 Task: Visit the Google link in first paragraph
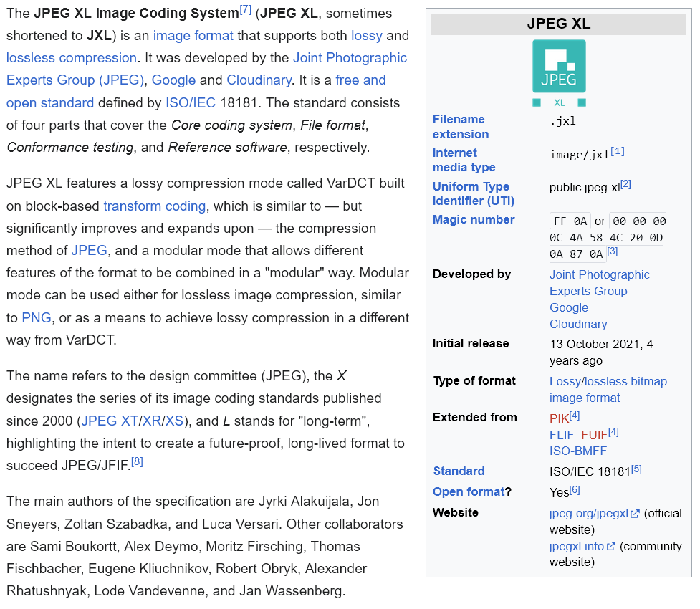tap(173, 80)
